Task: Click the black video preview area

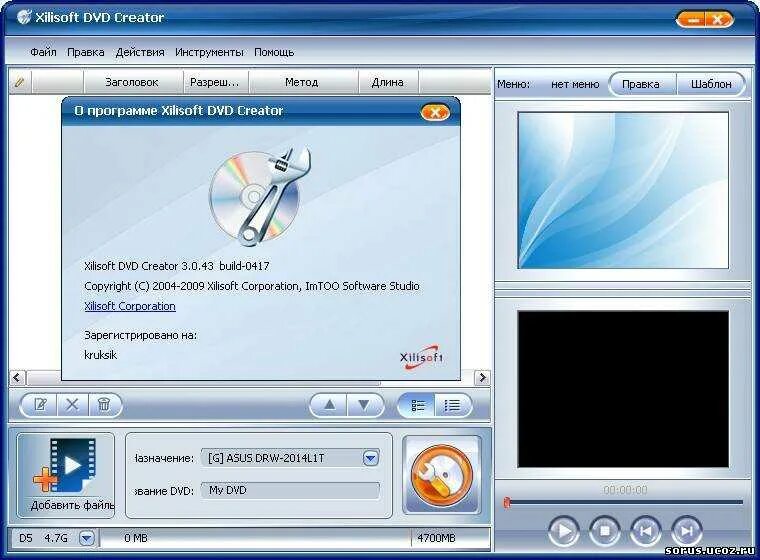Action: 623,389
